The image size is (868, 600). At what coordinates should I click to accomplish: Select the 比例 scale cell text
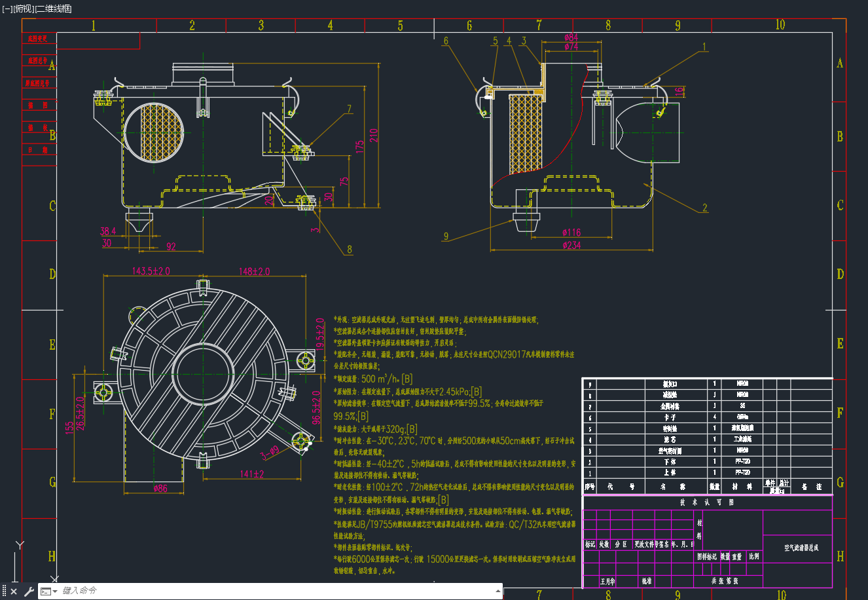pyautogui.click(x=754, y=557)
